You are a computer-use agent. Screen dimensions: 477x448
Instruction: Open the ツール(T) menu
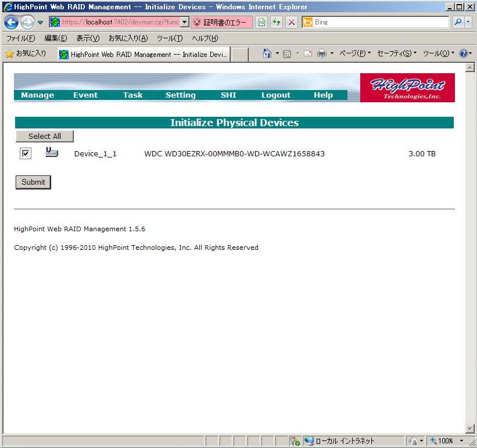coord(170,38)
